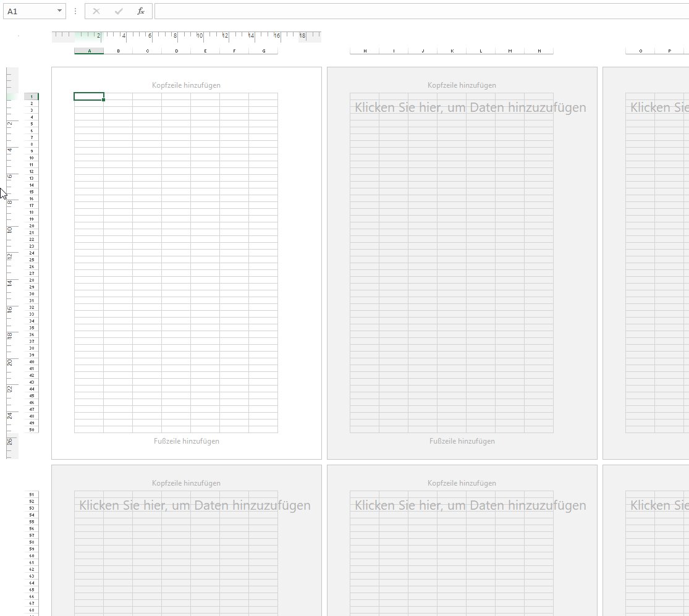Select column header L

pos(481,51)
